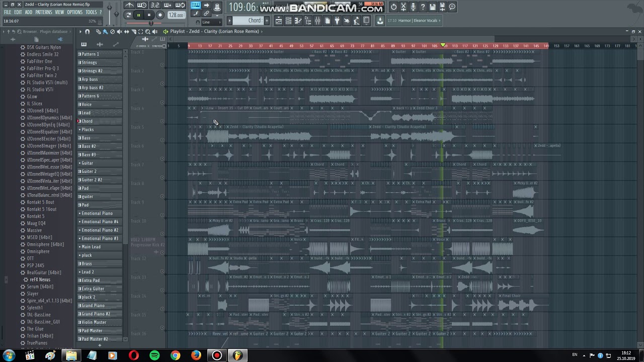The width and height of the screenshot is (644, 362).
Task: Open the PATTERNS menu
Action: click(44, 12)
